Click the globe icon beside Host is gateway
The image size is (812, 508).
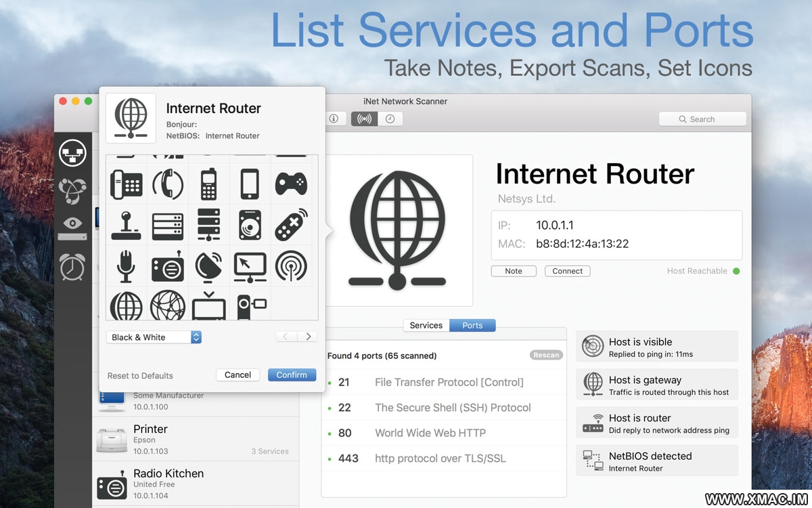[x=593, y=385]
